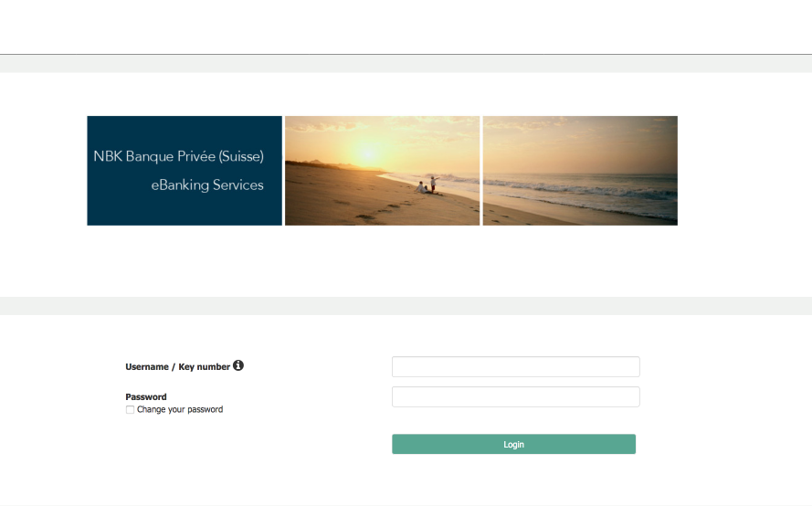The image size is (812, 506).
Task: Select the 'NBK Banque Privée (Suisse)' banner text
Action: [179, 156]
